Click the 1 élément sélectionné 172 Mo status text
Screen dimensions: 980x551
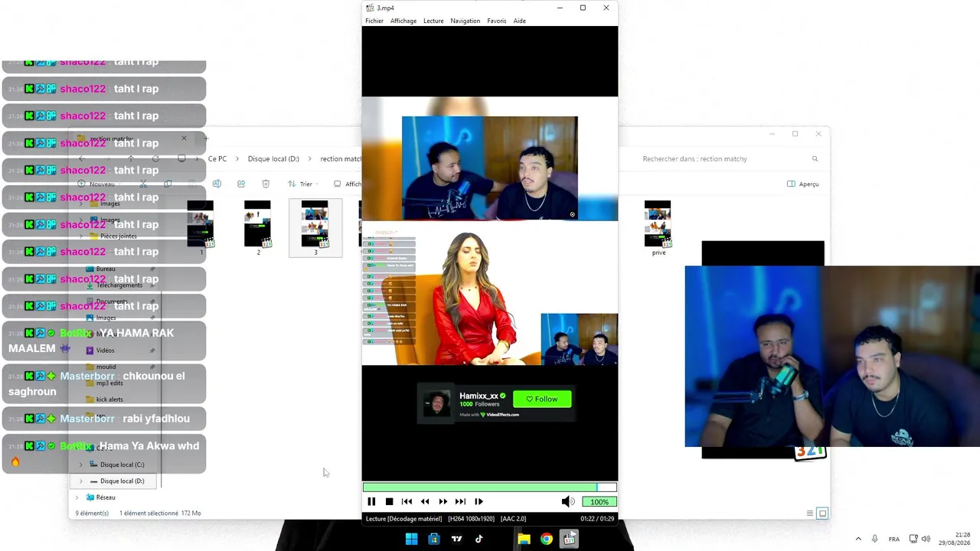point(160,514)
